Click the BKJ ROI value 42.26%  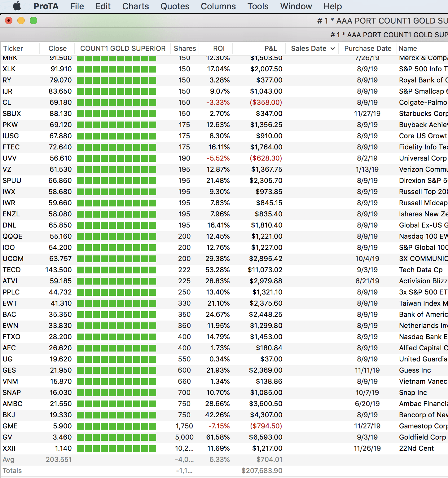217,415
